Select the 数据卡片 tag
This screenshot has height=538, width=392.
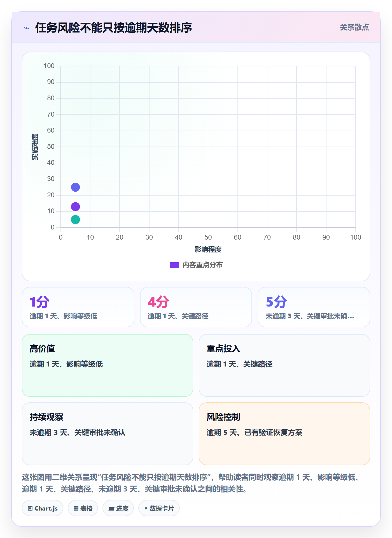159,508
